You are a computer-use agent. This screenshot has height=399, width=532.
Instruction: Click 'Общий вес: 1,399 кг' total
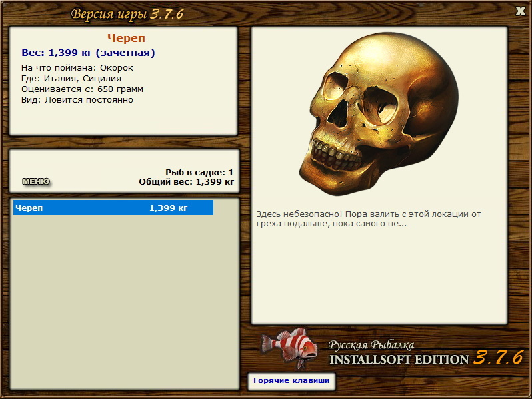[x=186, y=182]
